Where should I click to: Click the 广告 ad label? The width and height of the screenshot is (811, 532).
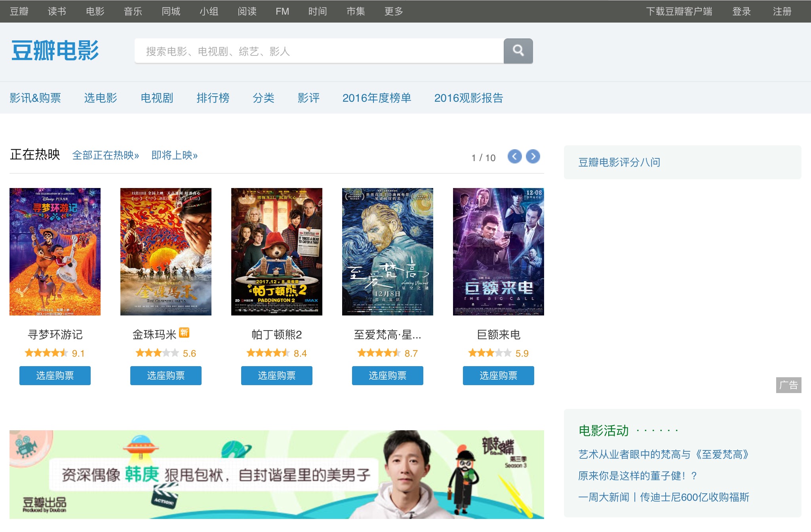(x=788, y=385)
